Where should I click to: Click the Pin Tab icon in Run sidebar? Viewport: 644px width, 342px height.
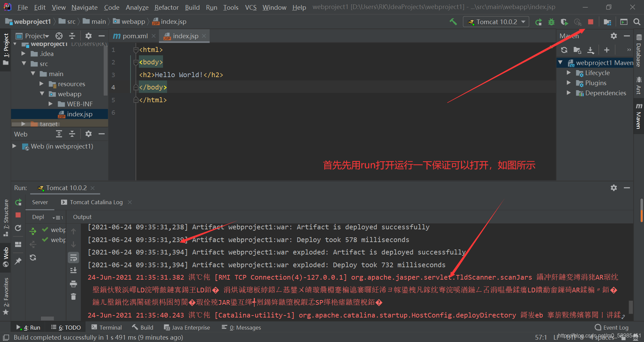18,261
